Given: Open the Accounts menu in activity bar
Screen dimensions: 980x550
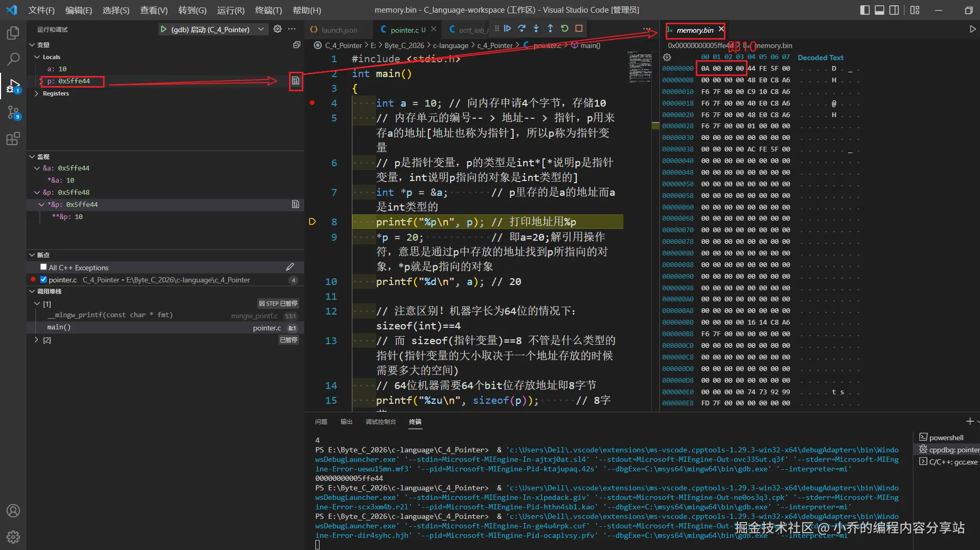Looking at the screenshot, I should click(x=13, y=511).
